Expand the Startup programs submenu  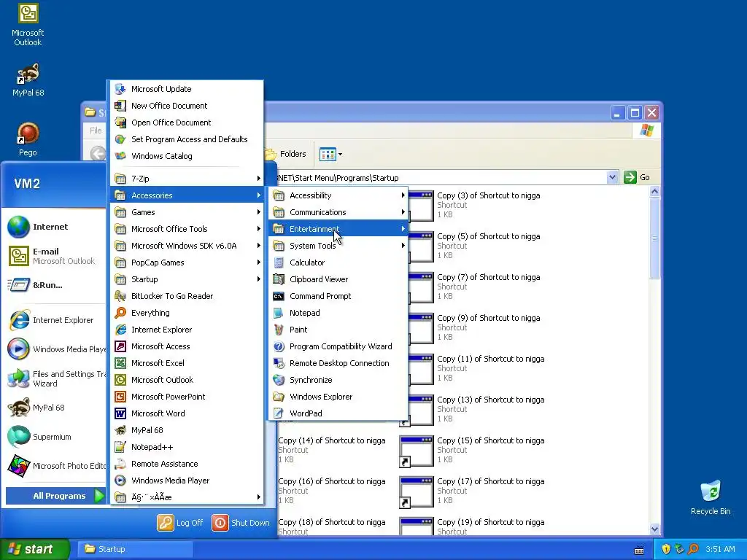187,279
